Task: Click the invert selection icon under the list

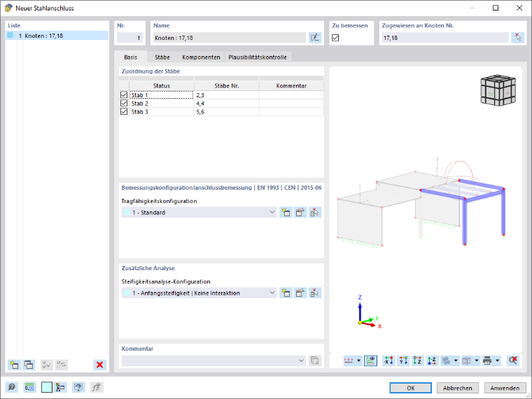Action: pyautogui.click(x=62, y=365)
